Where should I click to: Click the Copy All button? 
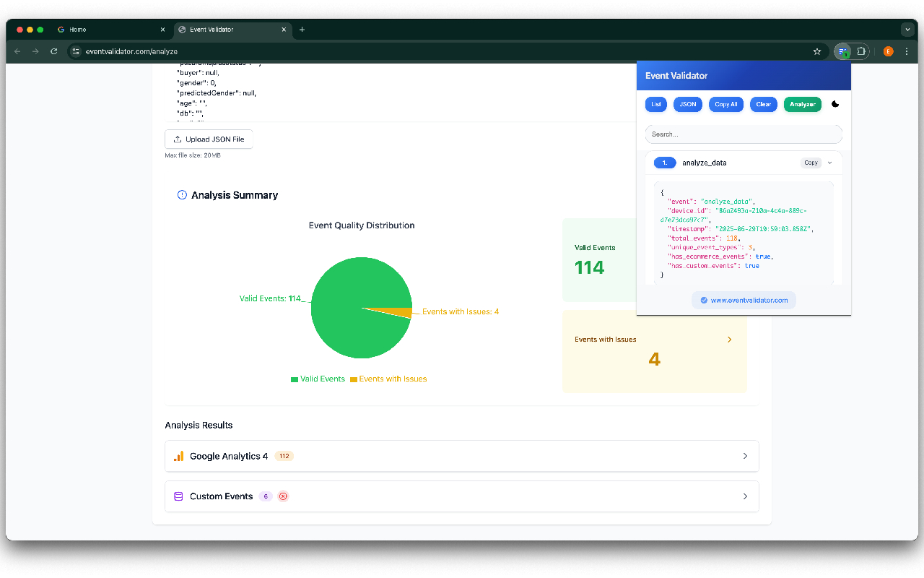(726, 104)
